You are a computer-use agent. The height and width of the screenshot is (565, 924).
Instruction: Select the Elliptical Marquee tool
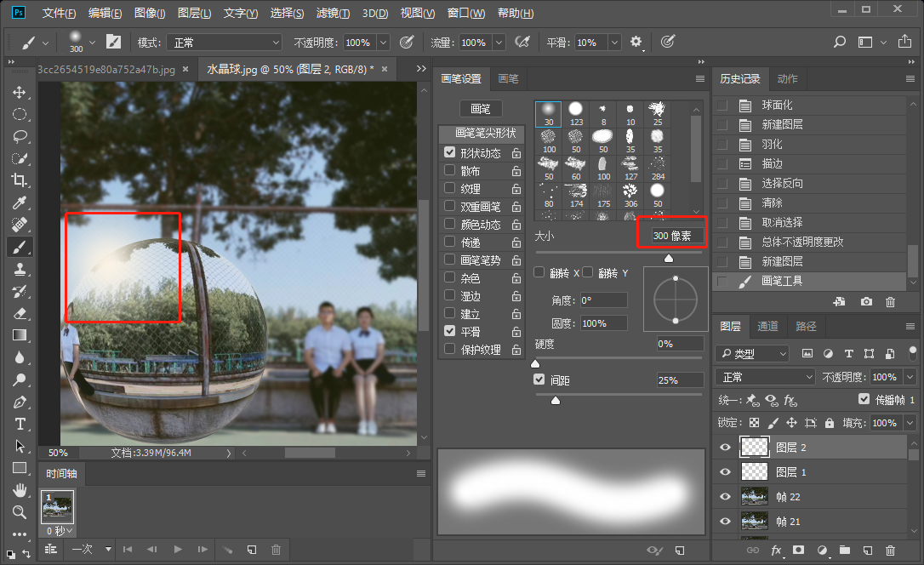tap(20, 114)
